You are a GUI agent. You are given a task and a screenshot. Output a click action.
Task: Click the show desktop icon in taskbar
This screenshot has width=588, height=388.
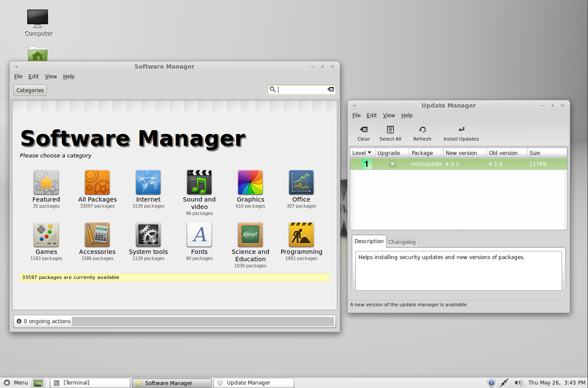click(x=38, y=383)
